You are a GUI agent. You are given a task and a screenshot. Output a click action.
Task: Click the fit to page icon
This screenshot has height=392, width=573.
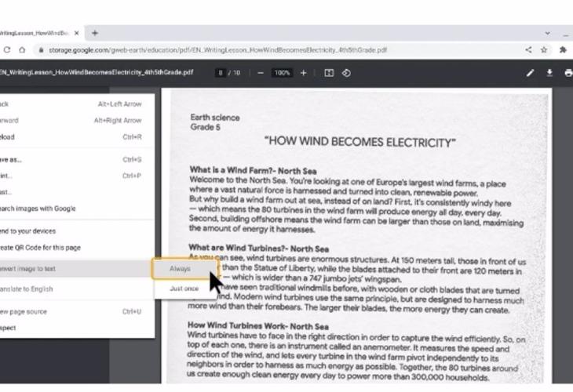click(x=329, y=73)
